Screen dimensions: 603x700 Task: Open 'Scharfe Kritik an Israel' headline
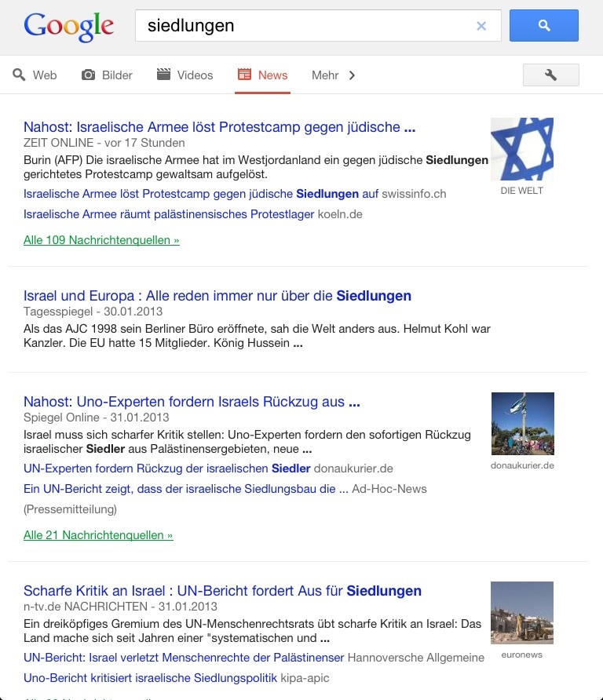pos(222,591)
